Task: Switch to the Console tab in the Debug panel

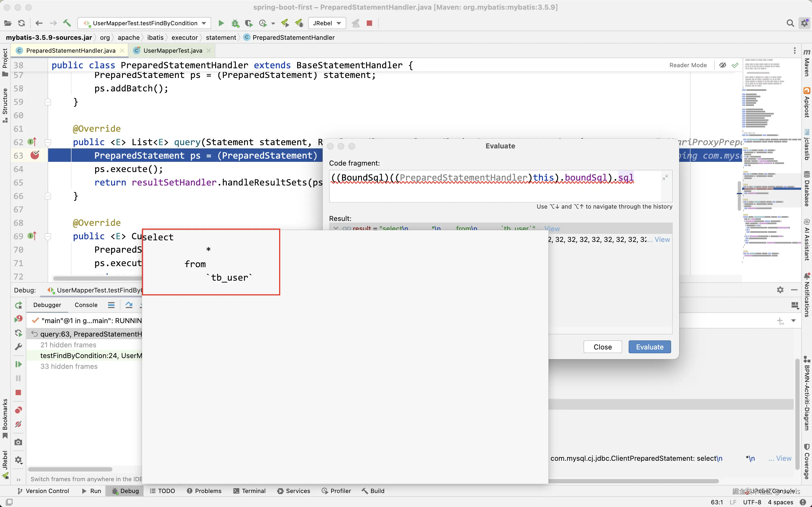Action: click(86, 305)
